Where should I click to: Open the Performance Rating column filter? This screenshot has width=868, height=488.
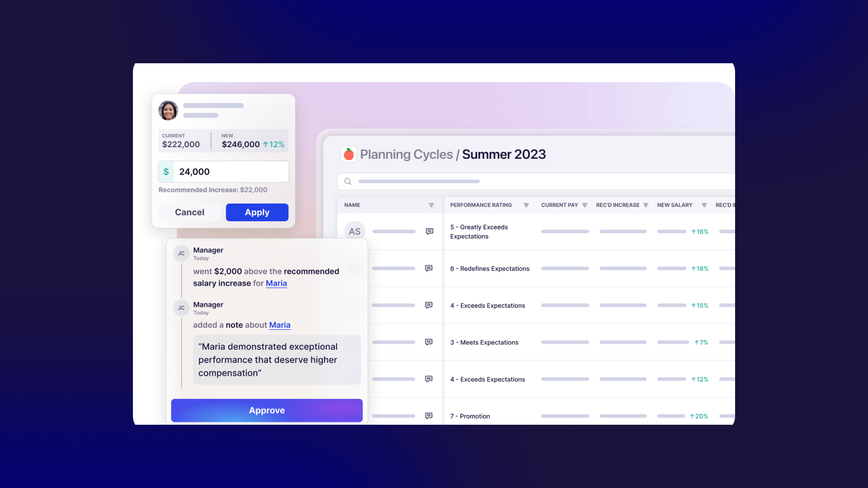[x=526, y=205]
